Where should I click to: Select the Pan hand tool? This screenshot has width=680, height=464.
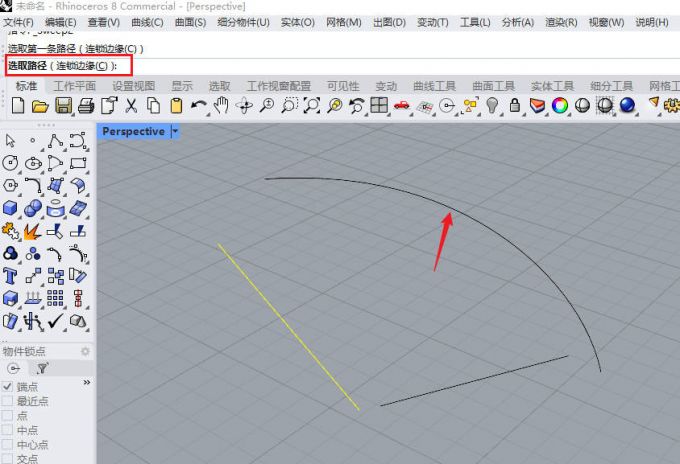pyautogui.click(x=221, y=105)
